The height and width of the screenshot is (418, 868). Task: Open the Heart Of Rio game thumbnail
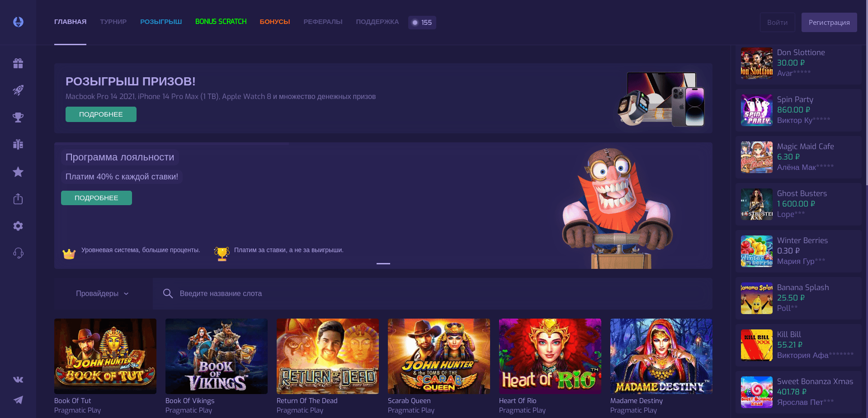(550, 356)
